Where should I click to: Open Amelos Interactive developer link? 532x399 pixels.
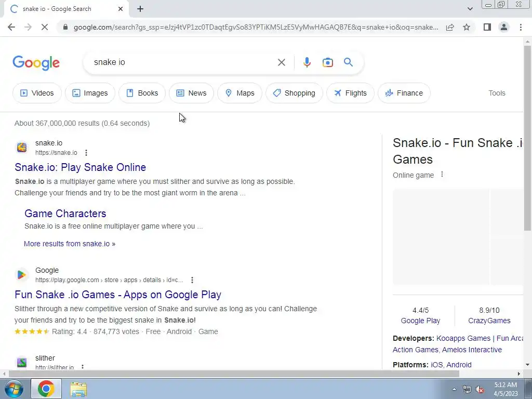(x=472, y=350)
